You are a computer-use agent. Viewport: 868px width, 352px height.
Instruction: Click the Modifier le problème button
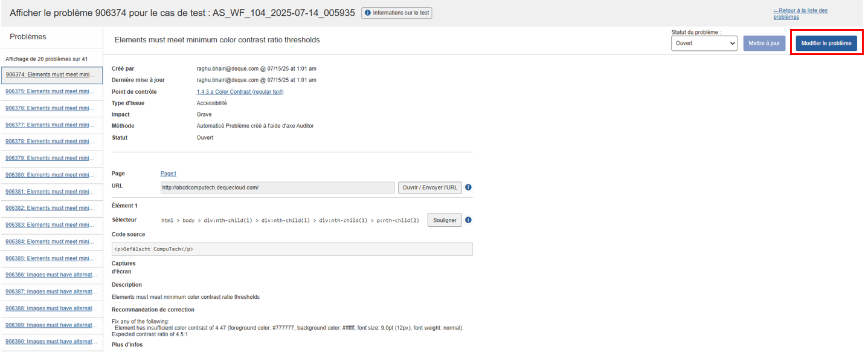[x=826, y=44]
